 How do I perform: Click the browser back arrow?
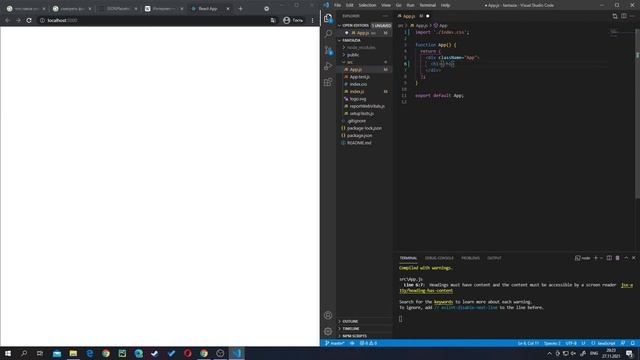pyautogui.click(x=7, y=20)
